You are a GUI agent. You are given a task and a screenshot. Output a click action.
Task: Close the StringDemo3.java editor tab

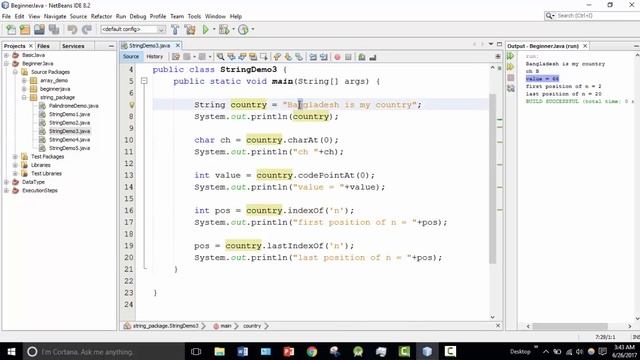pos(178,45)
